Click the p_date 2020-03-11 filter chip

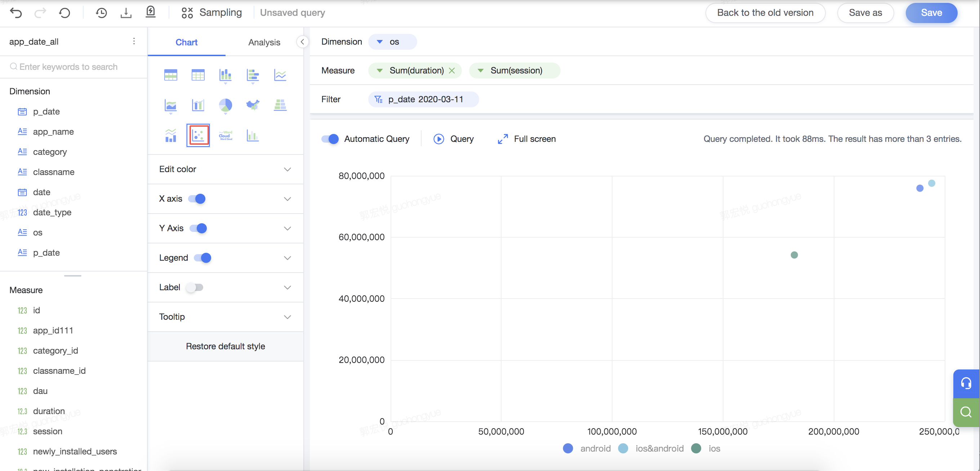pos(423,100)
